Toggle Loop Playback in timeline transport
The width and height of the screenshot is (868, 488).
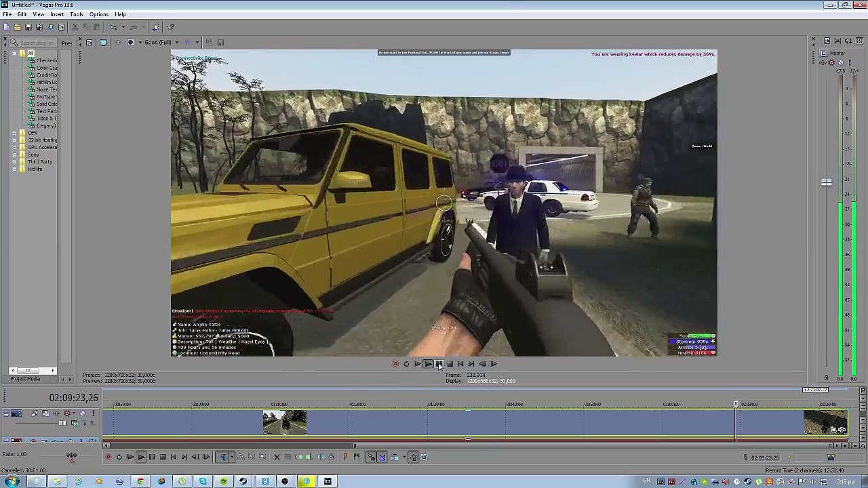click(x=119, y=457)
